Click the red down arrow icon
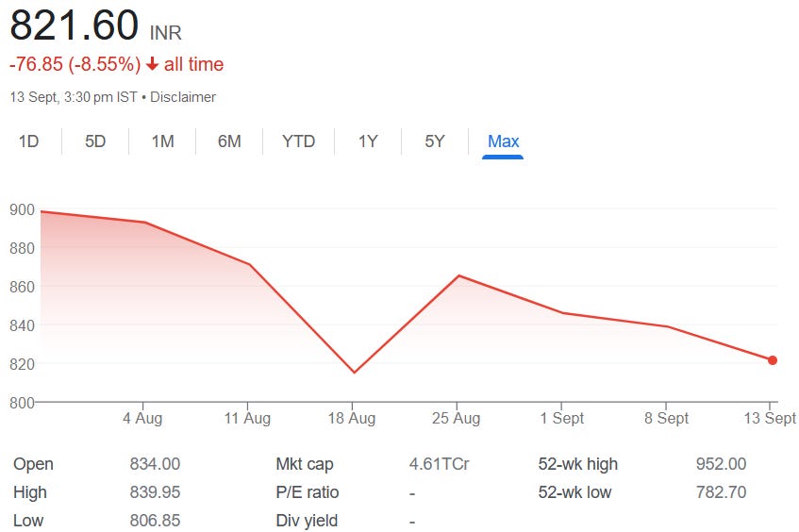 [152, 64]
